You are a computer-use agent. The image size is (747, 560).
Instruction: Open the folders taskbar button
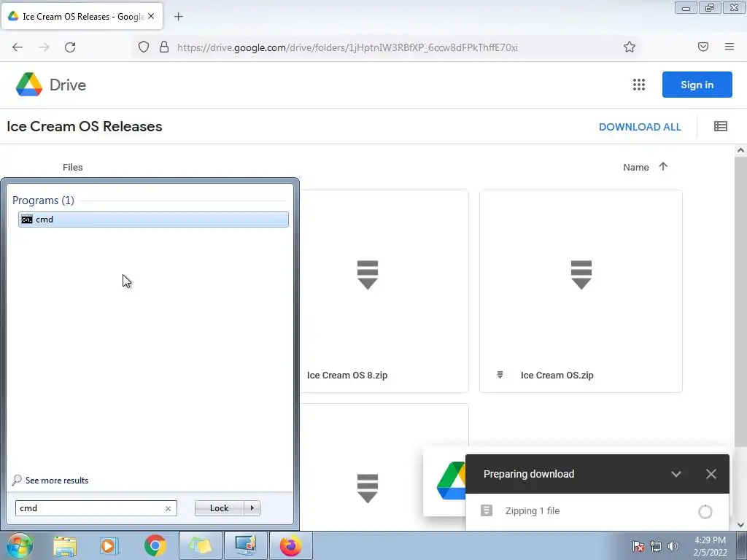click(201, 545)
